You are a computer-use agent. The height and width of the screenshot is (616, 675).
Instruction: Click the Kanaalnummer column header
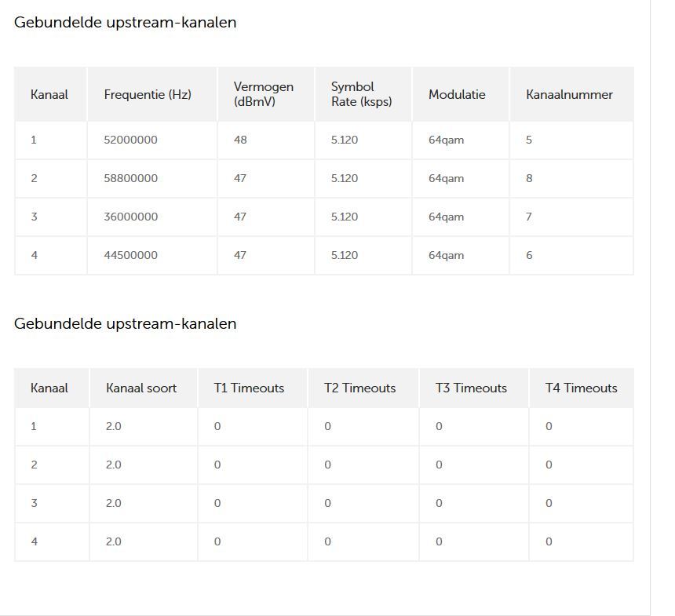pos(569,94)
